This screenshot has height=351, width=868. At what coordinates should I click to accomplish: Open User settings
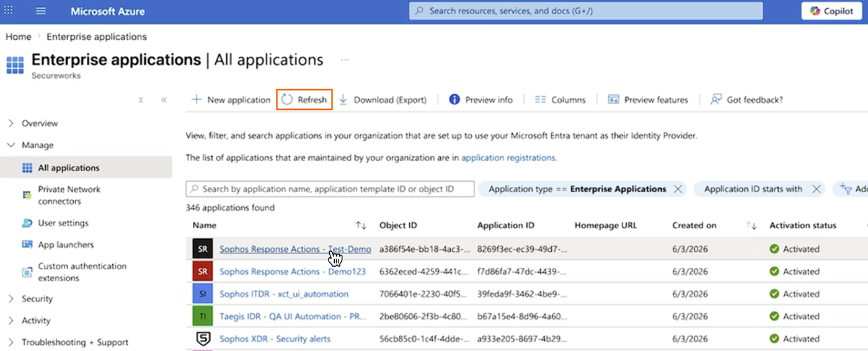63,223
